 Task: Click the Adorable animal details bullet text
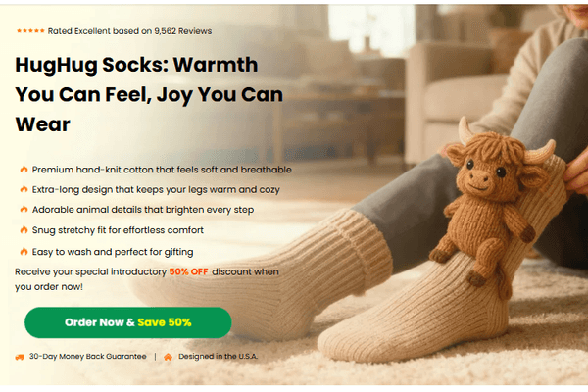point(143,210)
